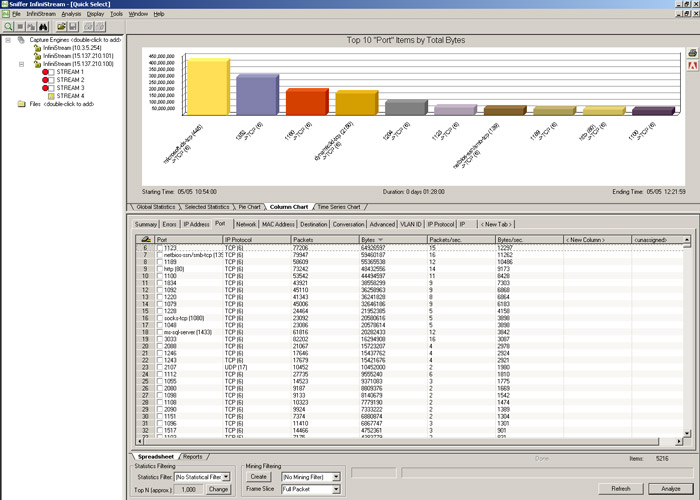This screenshot has height=500, width=700.
Task: Open the Window menu
Action: (x=138, y=14)
